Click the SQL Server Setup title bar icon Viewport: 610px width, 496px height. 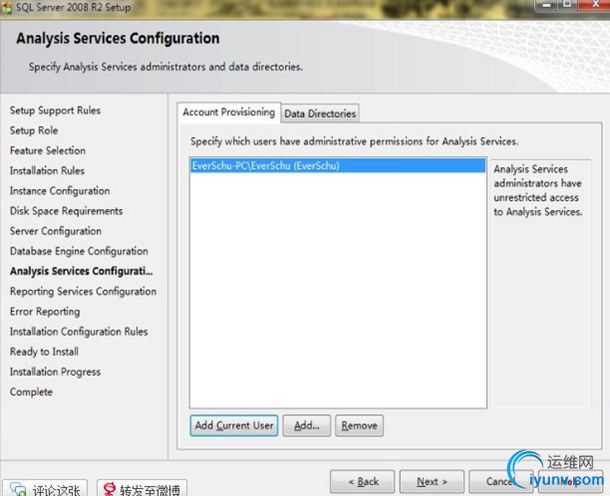coord(7,7)
